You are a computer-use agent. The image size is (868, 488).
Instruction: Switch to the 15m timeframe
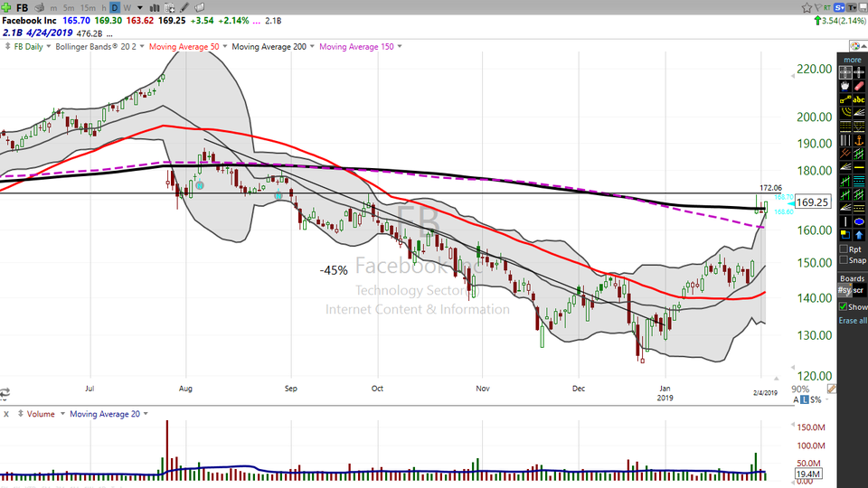[x=88, y=8]
